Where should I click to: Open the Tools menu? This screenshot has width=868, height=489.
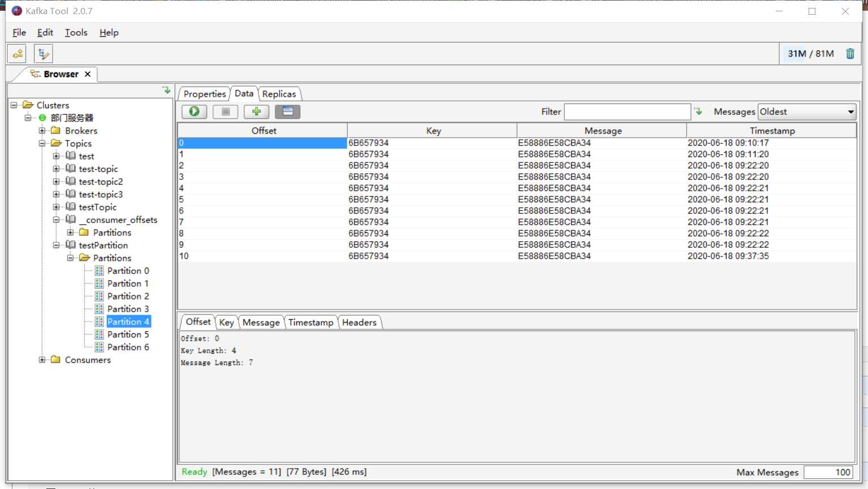point(76,32)
